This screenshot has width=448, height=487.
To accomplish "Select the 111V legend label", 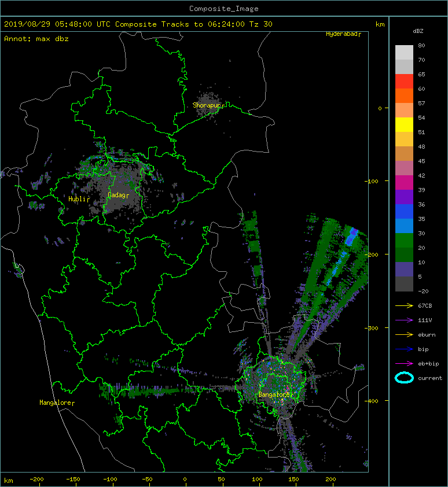I will [x=425, y=320].
